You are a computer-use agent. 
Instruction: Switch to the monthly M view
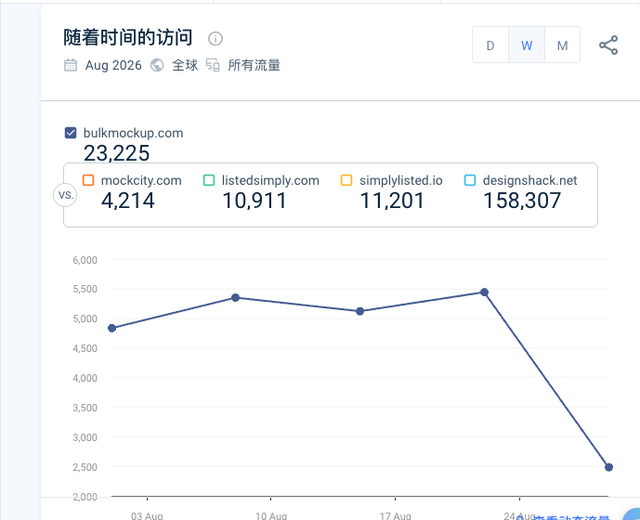pyautogui.click(x=562, y=45)
